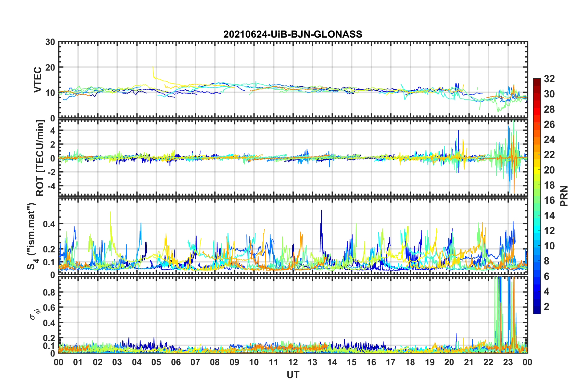Click x-axis tick label 13
The width and height of the screenshot is (586, 392).
pos(312,362)
